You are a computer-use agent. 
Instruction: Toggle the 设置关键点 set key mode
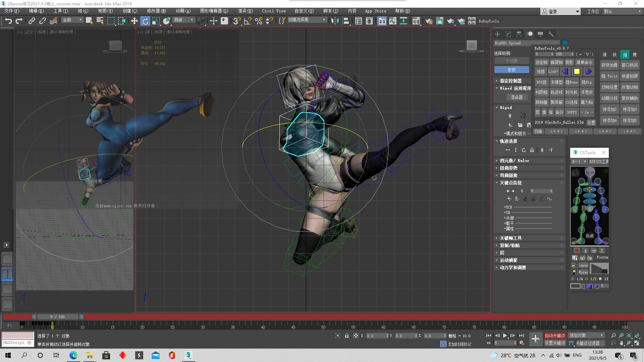(x=555, y=343)
